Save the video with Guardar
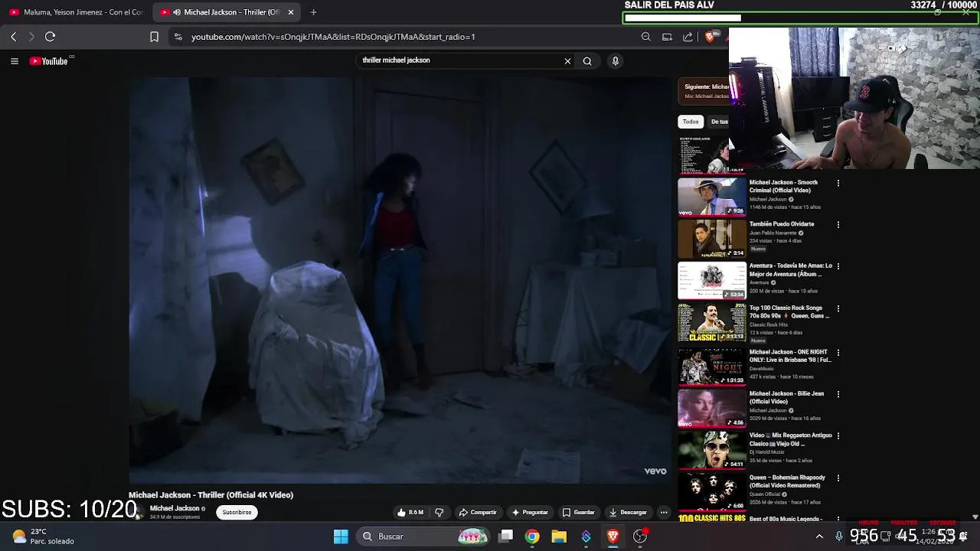Screen dimensions: 980x551 [578, 513]
